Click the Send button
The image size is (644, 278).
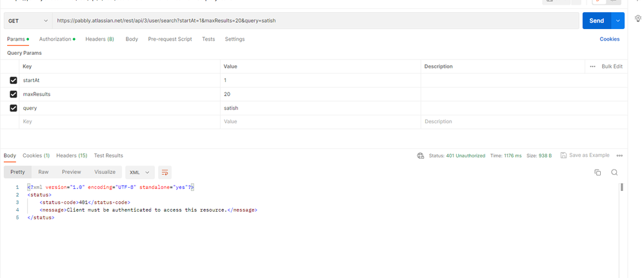(597, 21)
